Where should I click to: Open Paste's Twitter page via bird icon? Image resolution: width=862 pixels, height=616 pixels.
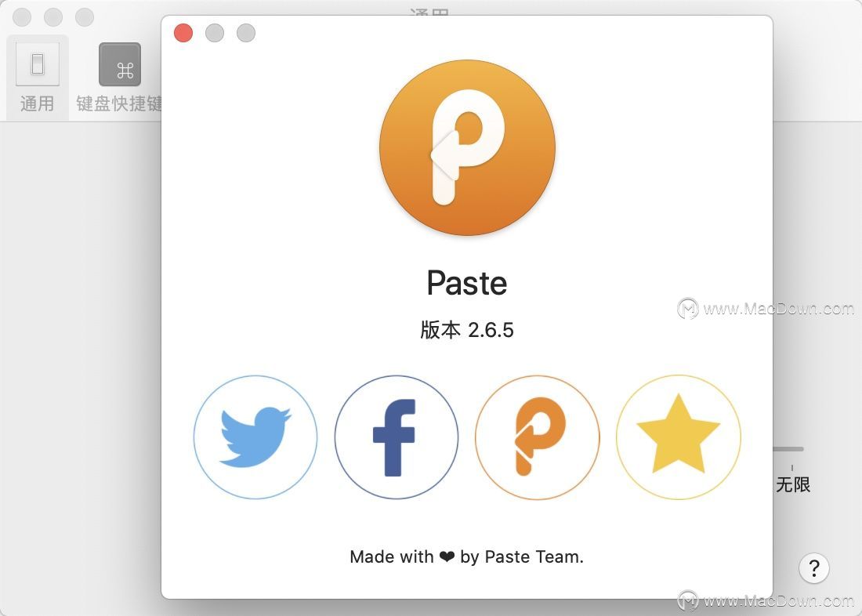(x=255, y=437)
